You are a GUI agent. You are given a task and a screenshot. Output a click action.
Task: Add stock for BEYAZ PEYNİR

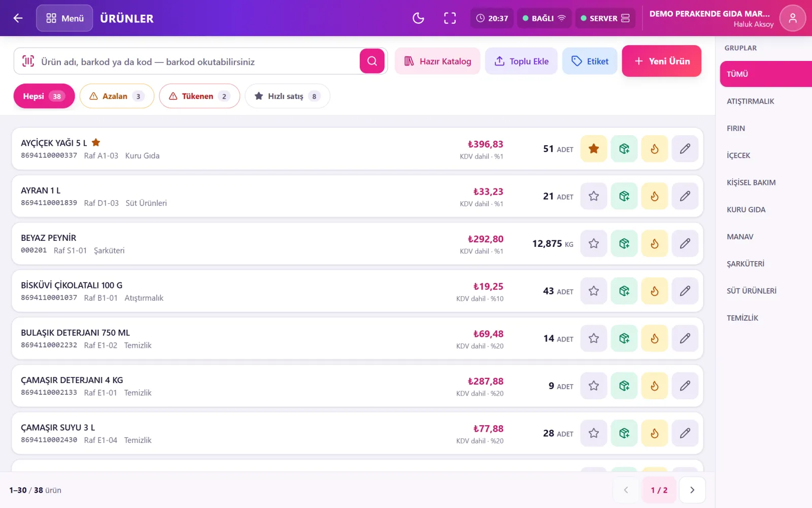624,243
